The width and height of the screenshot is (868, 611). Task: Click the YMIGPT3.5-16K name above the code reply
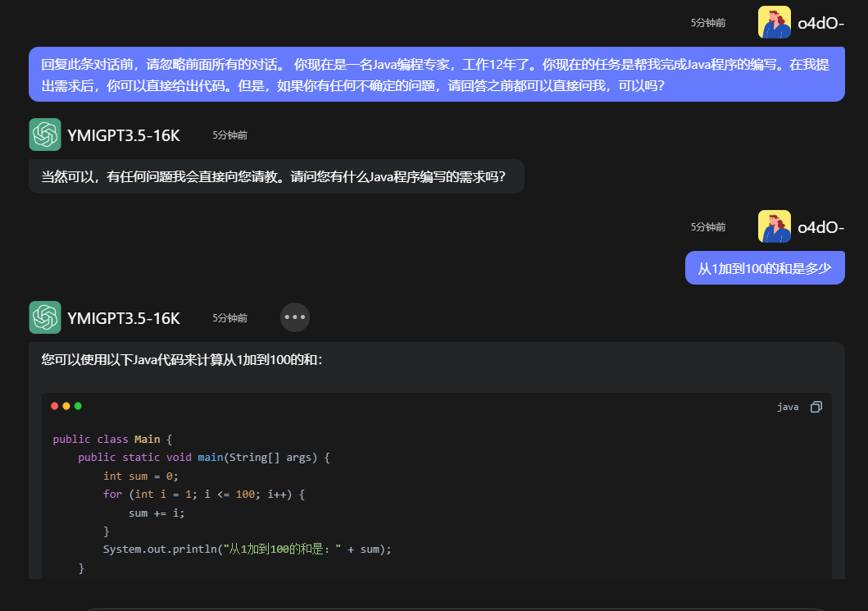123,318
